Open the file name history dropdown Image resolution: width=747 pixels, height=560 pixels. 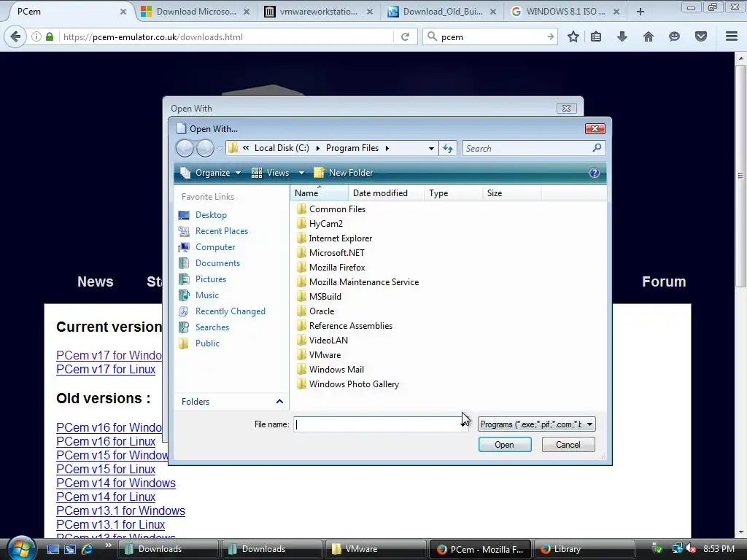coord(463,424)
